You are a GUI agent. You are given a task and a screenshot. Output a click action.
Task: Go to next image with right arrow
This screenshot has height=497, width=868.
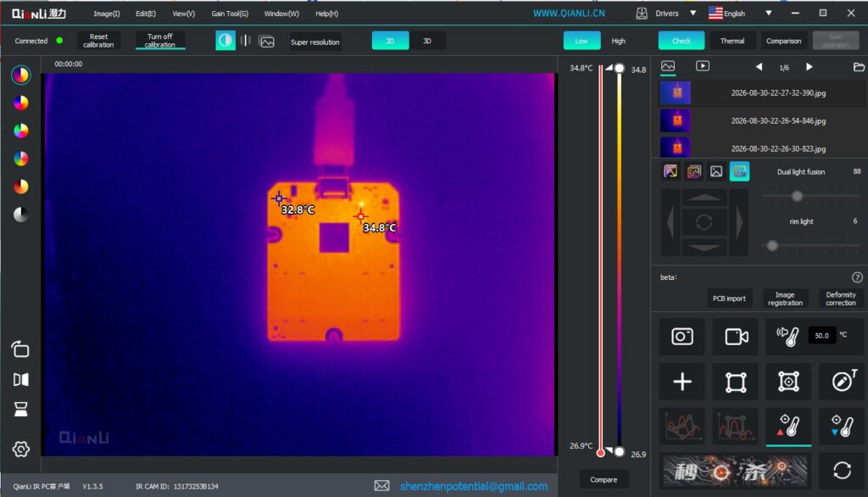(x=810, y=67)
